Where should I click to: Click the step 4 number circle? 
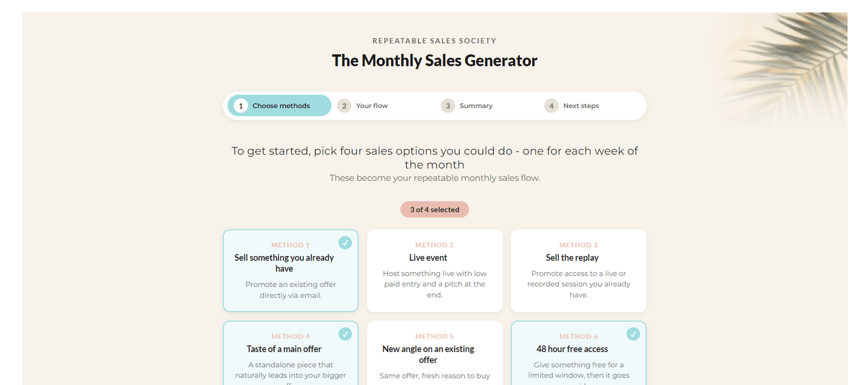[x=551, y=106]
